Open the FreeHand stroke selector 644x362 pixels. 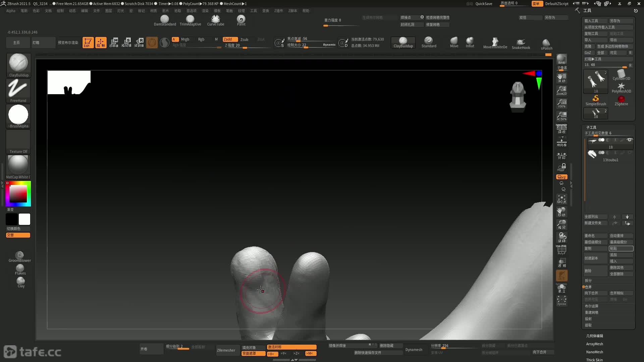coord(18,90)
